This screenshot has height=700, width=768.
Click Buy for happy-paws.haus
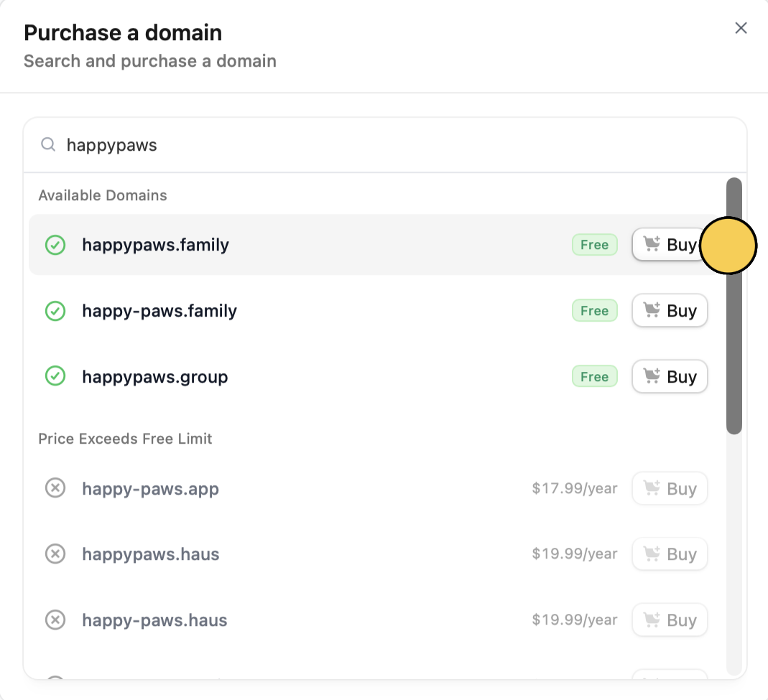click(670, 620)
